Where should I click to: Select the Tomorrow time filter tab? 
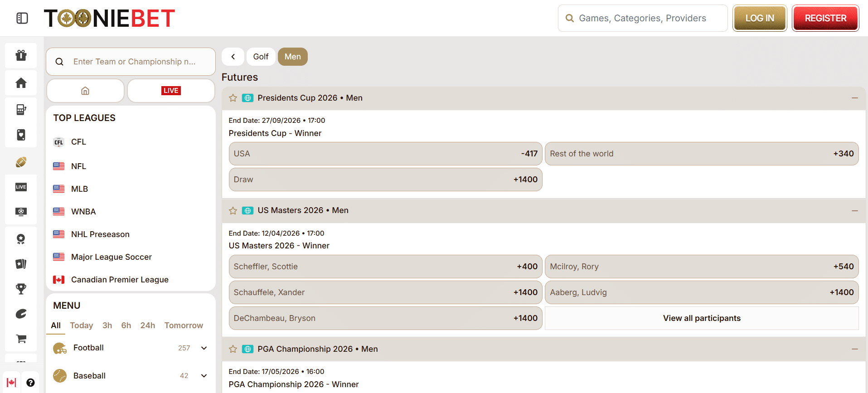pyautogui.click(x=184, y=325)
